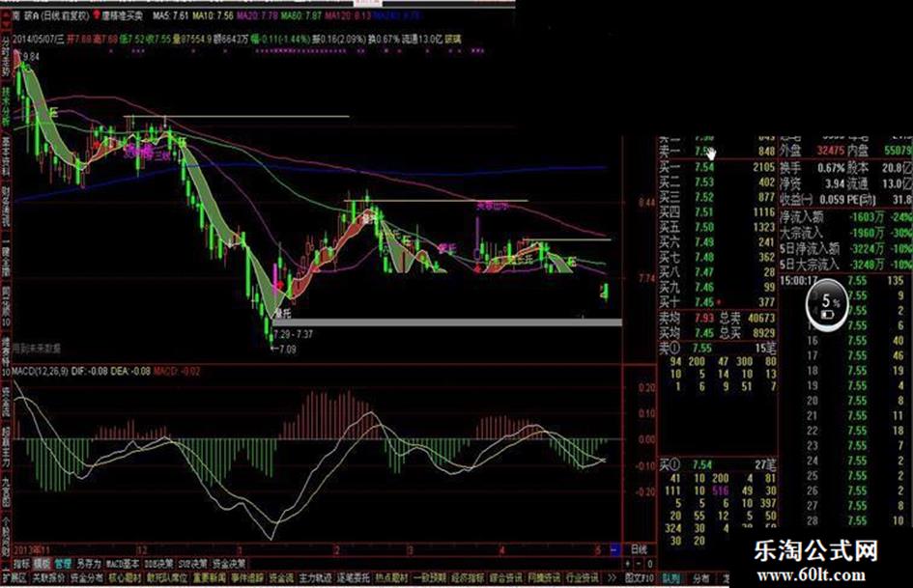
Task: Open 综合资讯 in bottom bar
Action: [x=506, y=578]
